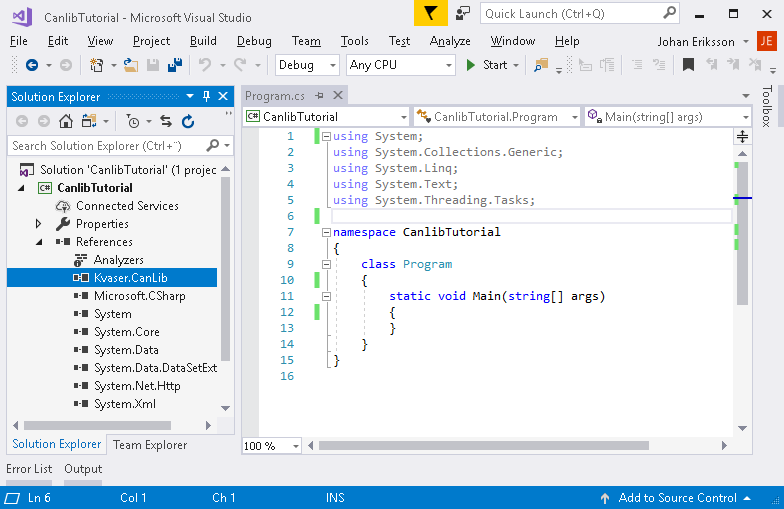This screenshot has height=509, width=784.
Task: Open the Tools menu
Action: [354, 41]
